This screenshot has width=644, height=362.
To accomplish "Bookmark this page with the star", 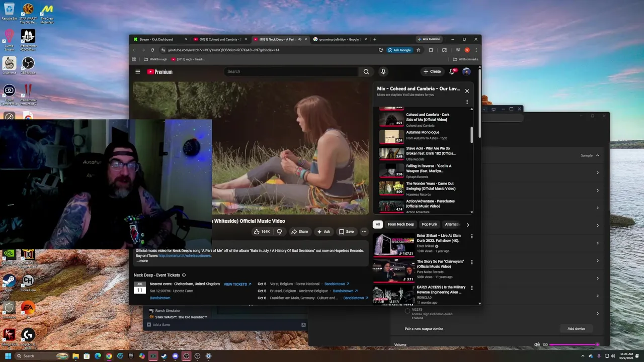I will coord(418,50).
